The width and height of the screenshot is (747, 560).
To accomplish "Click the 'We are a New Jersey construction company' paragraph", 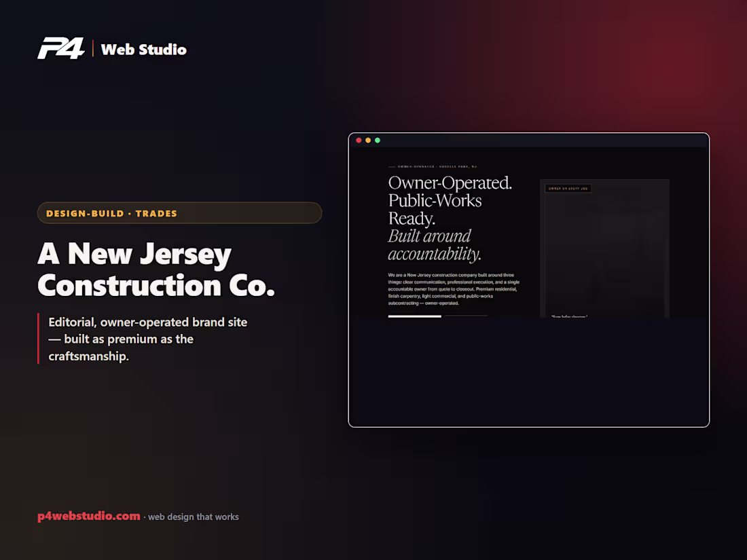I will [454, 289].
